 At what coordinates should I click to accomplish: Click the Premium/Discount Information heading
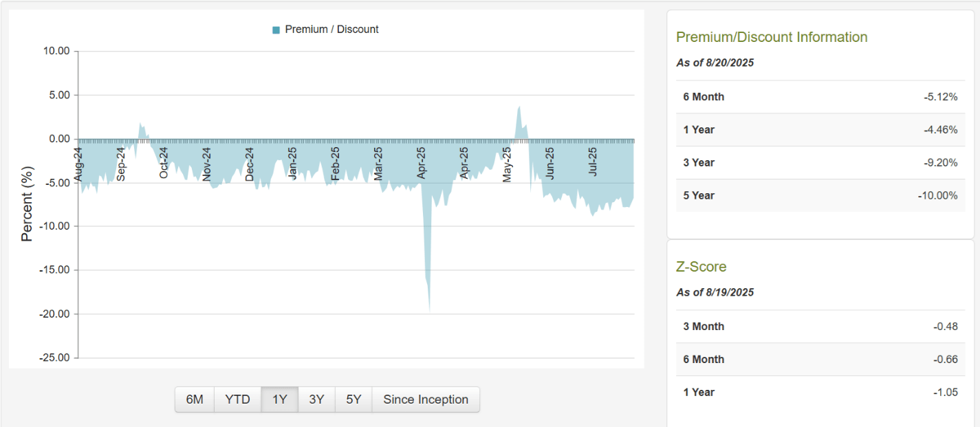click(772, 37)
